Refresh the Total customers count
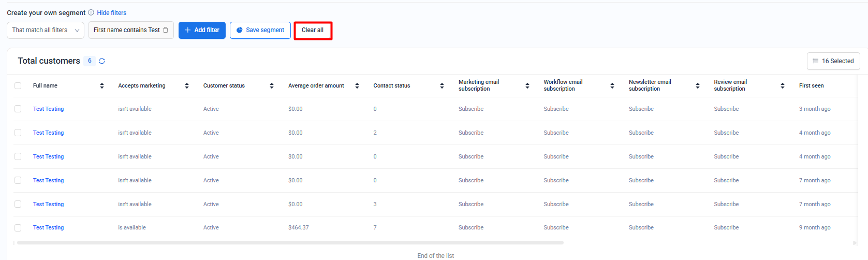This screenshot has height=260, width=868. click(x=102, y=61)
